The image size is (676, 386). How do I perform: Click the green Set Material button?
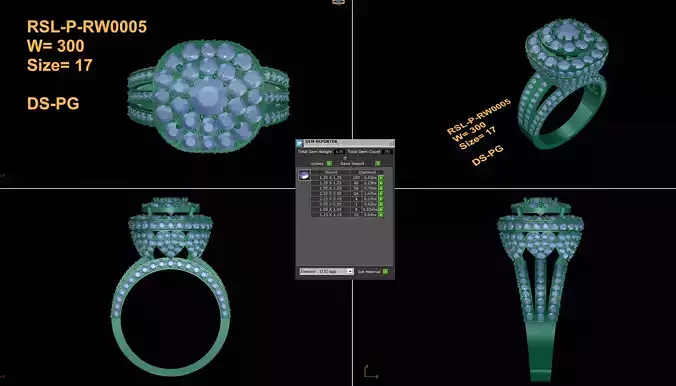point(385,272)
